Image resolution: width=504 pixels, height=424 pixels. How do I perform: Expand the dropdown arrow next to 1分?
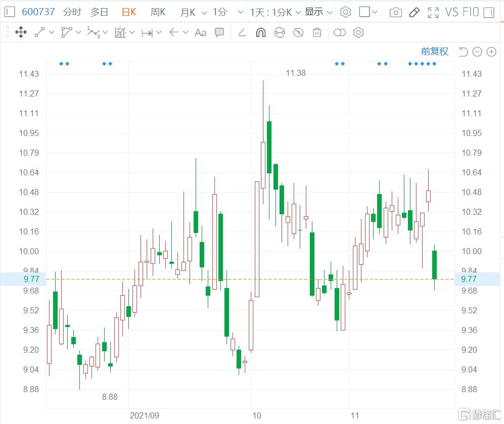241,13
